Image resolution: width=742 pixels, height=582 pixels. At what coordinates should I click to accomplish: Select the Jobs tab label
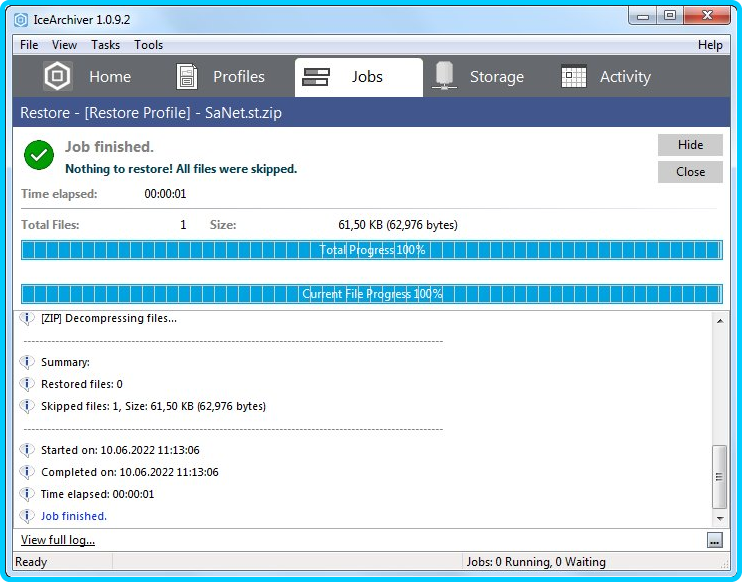(x=367, y=77)
